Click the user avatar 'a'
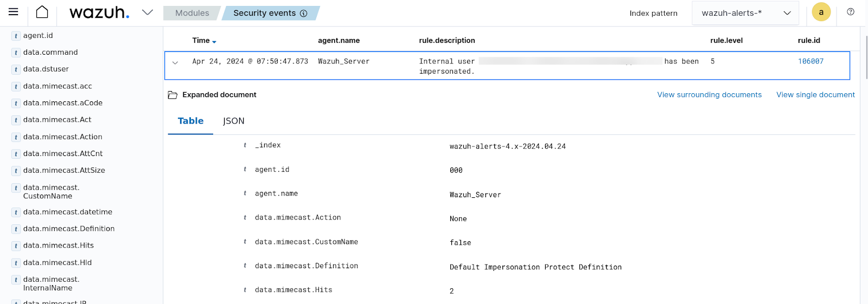The height and width of the screenshot is (304, 868). click(x=821, y=12)
